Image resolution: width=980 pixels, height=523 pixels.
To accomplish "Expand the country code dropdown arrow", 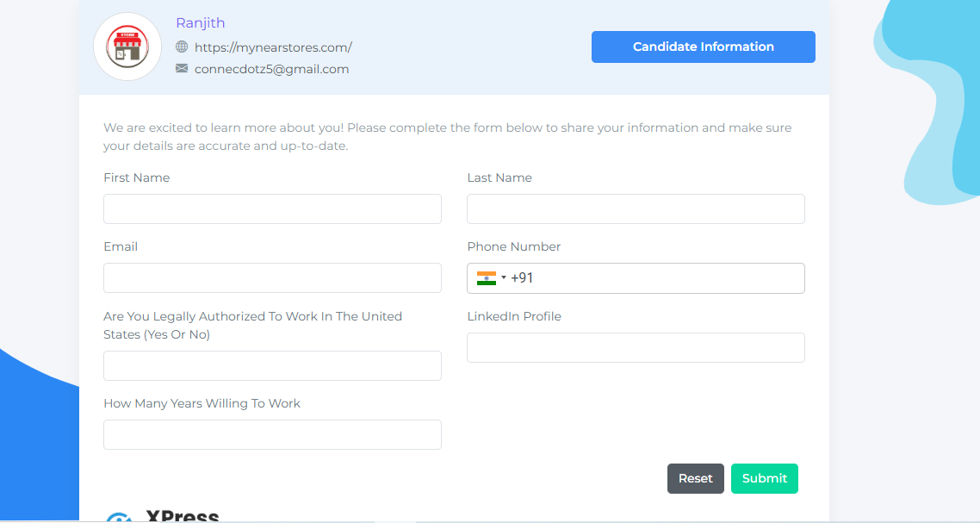I will pos(504,278).
